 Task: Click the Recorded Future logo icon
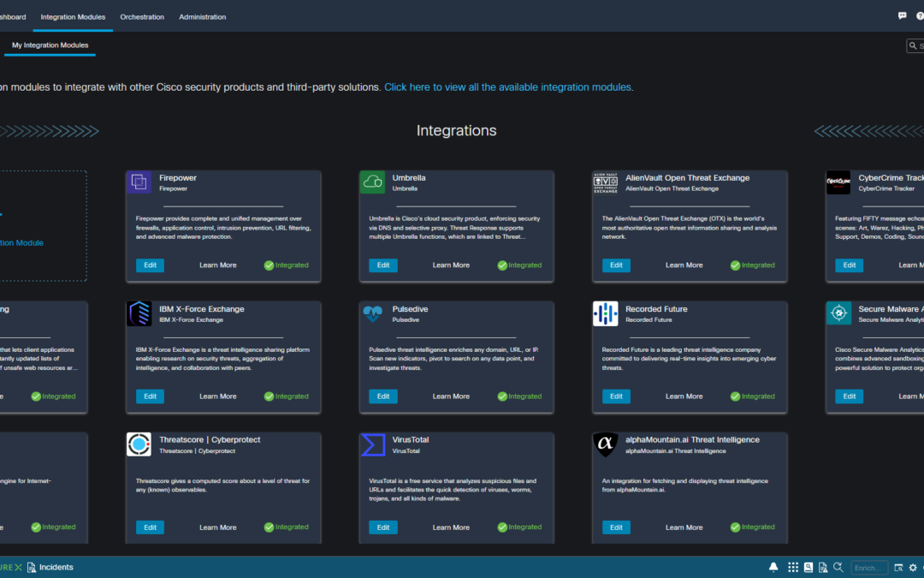[605, 313]
